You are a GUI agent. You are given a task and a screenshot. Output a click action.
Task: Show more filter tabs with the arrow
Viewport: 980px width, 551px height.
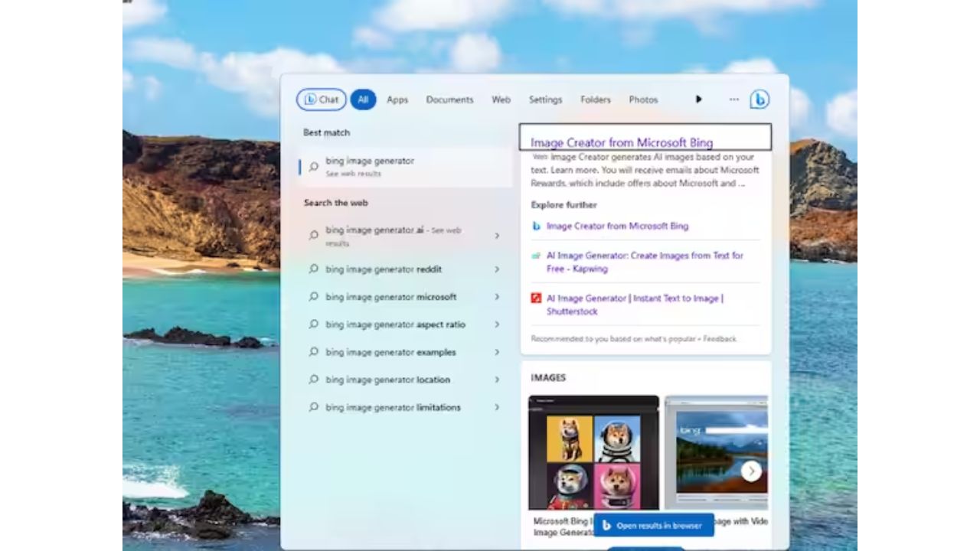pyautogui.click(x=698, y=99)
